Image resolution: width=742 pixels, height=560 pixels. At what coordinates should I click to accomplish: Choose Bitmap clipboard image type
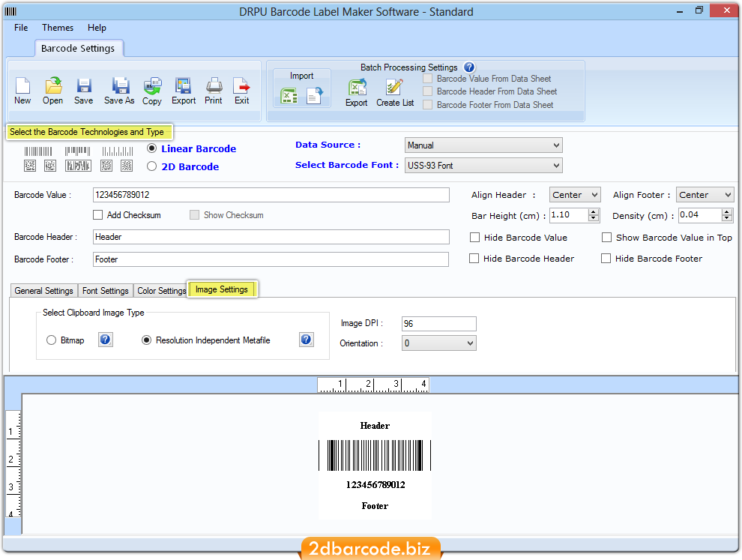tap(51, 340)
